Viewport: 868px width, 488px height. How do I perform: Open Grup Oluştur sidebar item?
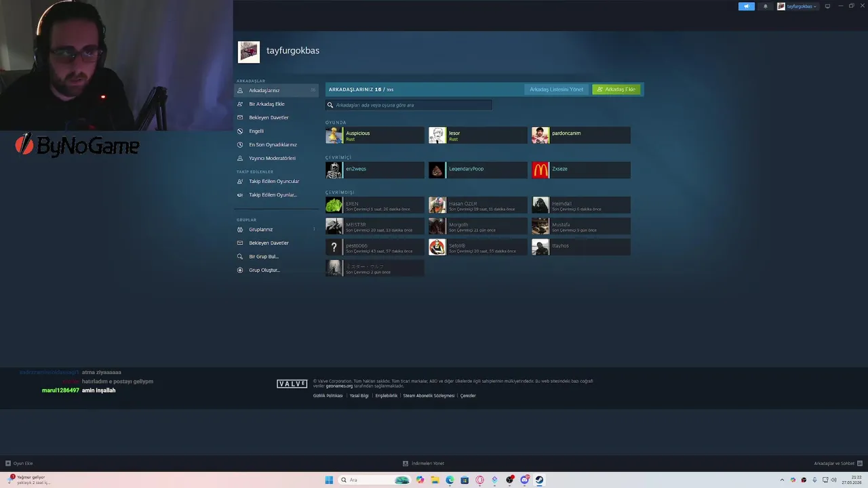pos(276,270)
